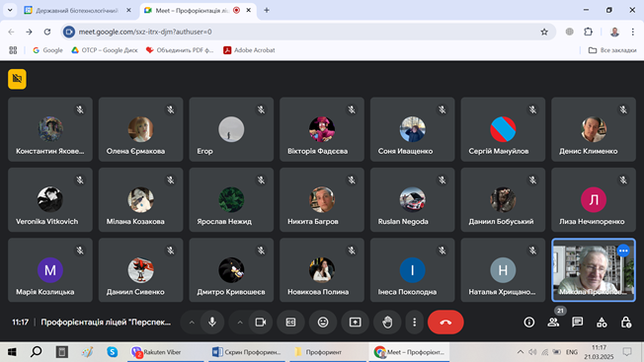This screenshot has height=362, width=644.
Task: Open the Adobe Acrobat bookmark
Action: pyautogui.click(x=249, y=50)
